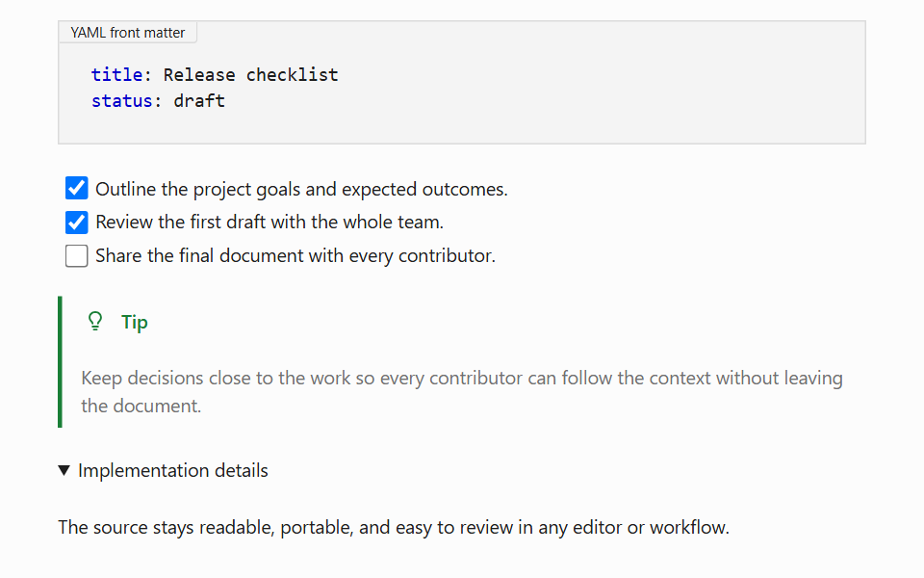Click the Release checklist value text
This screenshot has height=578, width=924.
[250, 75]
